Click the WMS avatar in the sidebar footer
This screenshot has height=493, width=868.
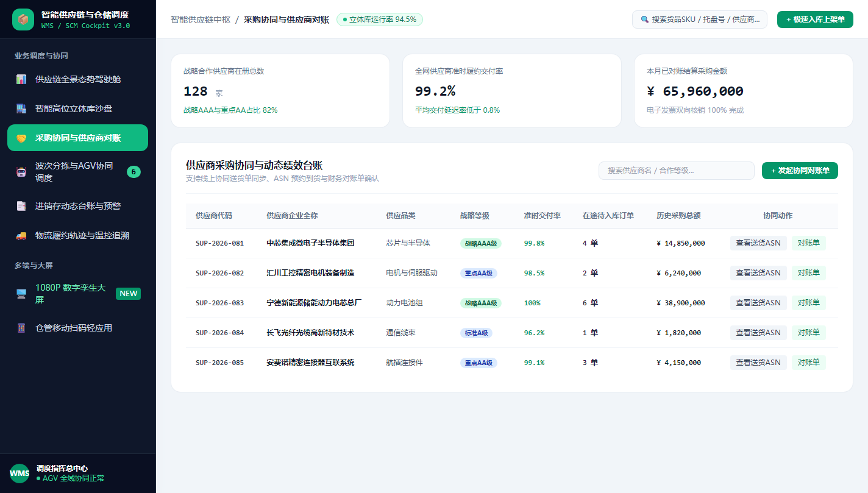20,473
